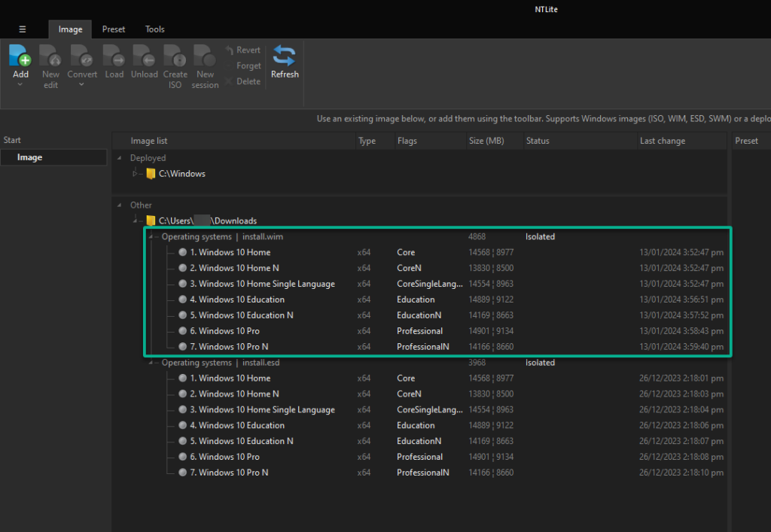Collapse the install.wim Operating systems group

[x=150, y=236]
